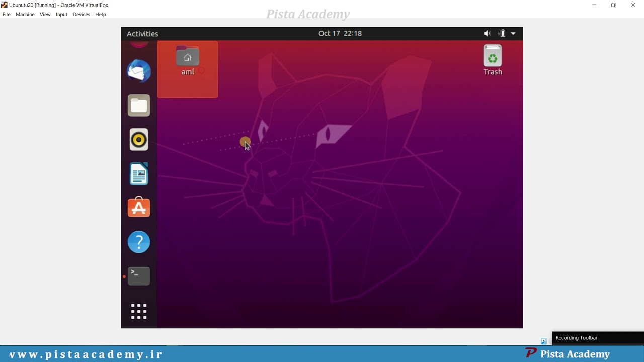Open the Help question mark icon
The height and width of the screenshot is (362, 644).
(139, 242)
